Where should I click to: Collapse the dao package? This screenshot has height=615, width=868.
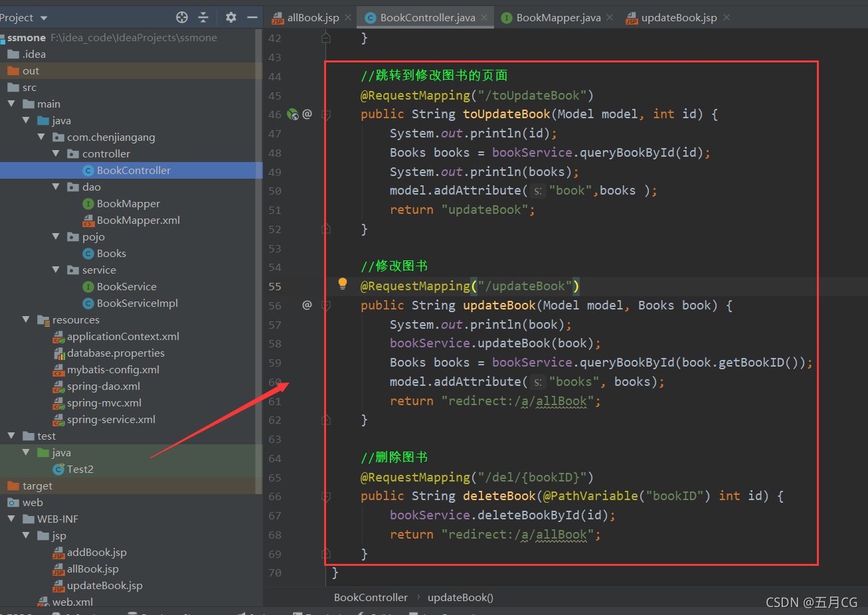click(x=56, y=187)
